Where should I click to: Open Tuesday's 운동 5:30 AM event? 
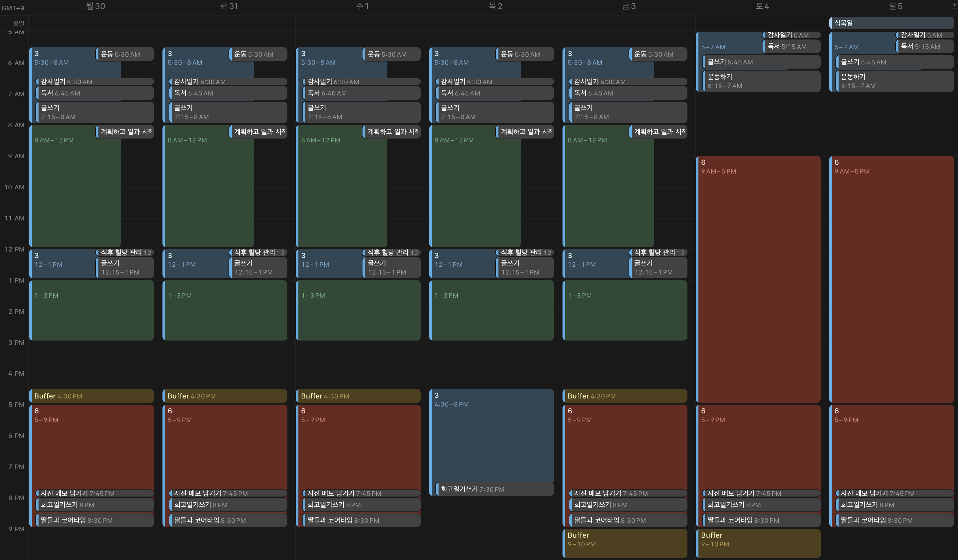pyautogui.click(x=259, y=54)
